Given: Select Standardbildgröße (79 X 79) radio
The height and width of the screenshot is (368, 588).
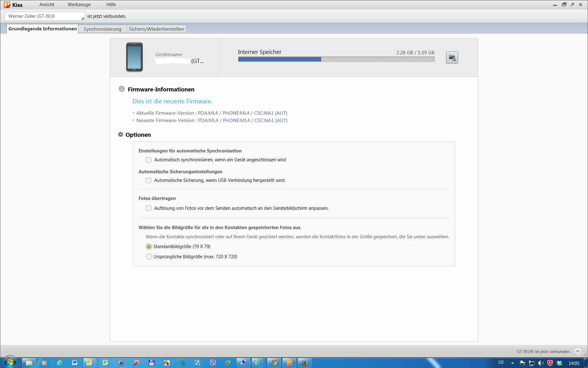Looking at the screenshot, I should (149, 247).
